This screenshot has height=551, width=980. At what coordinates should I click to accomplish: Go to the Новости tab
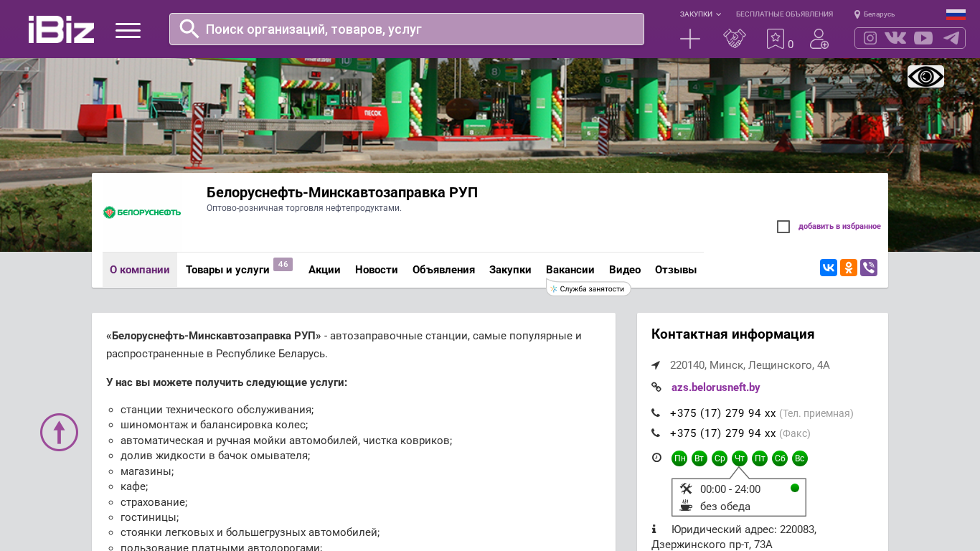[377, 270]
